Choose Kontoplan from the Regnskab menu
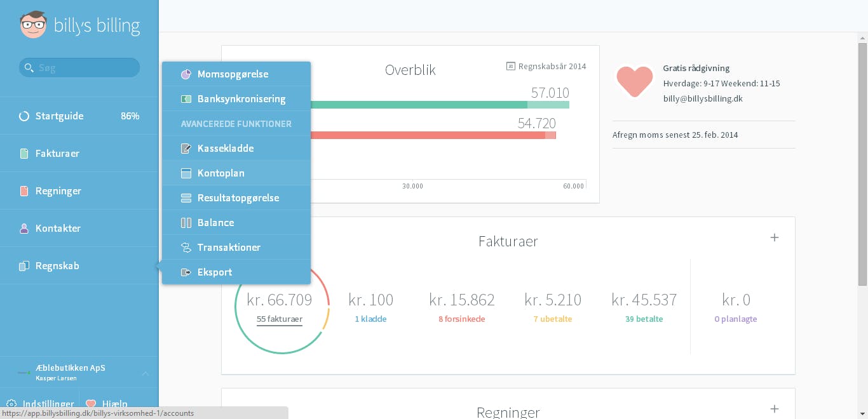This screenshot has width=868, height=419. 236,173
